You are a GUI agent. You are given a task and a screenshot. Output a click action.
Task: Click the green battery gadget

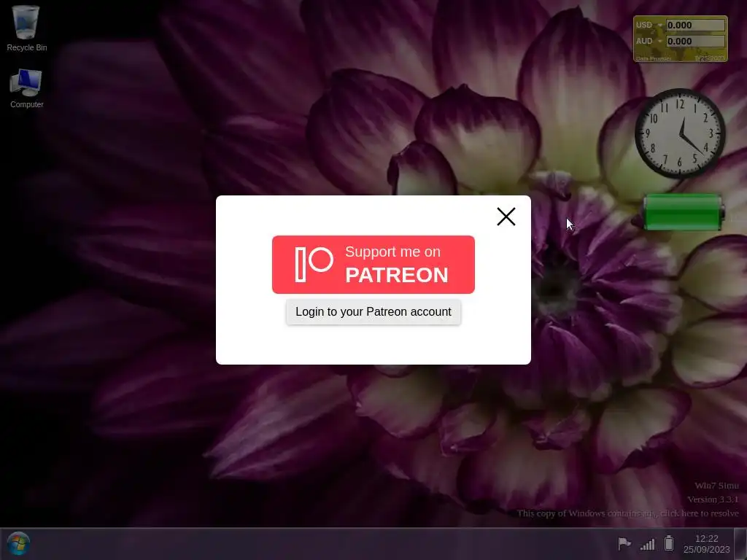point(684,212)
